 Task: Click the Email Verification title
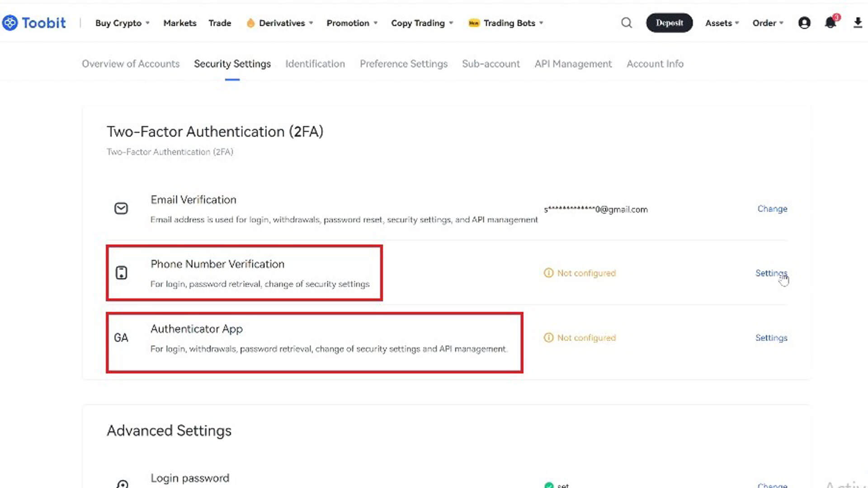[193, 200]
